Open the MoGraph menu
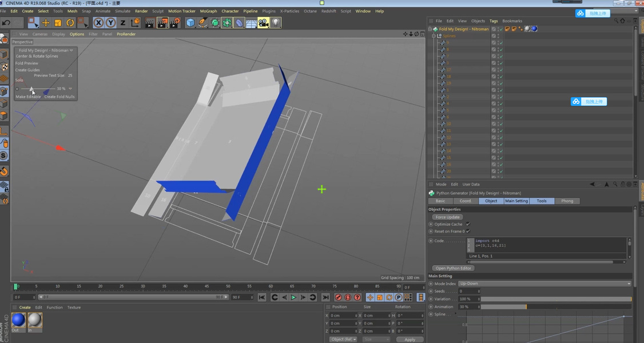Image resolution: width=644 pixels, height=343 pixels. [x=208, y=11]
